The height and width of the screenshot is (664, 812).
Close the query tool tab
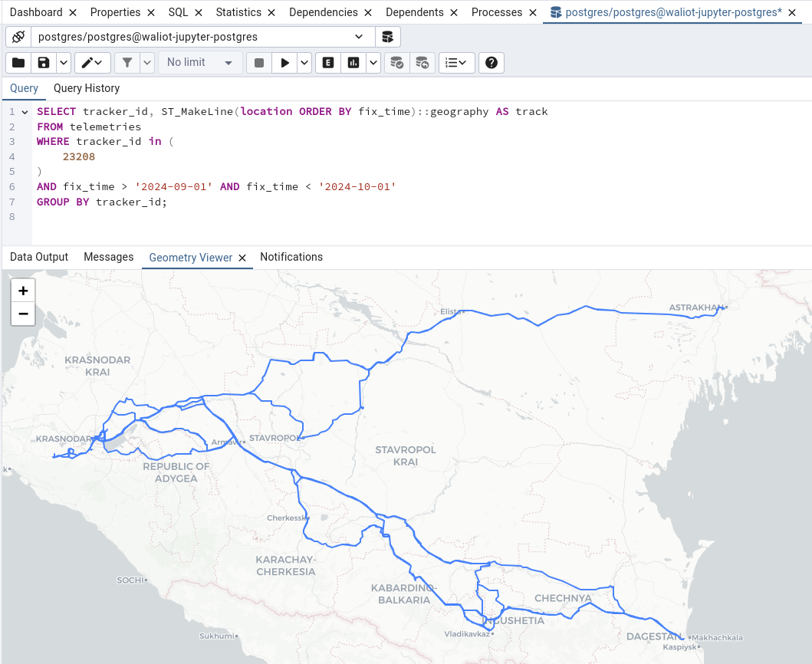pyautogui.click(x=792, y=12)
